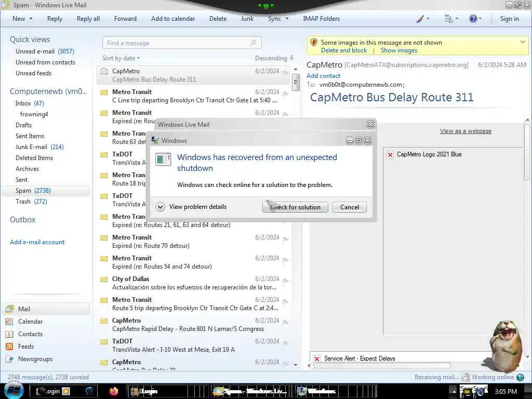Click the Add contact link

tap(323, 76)
